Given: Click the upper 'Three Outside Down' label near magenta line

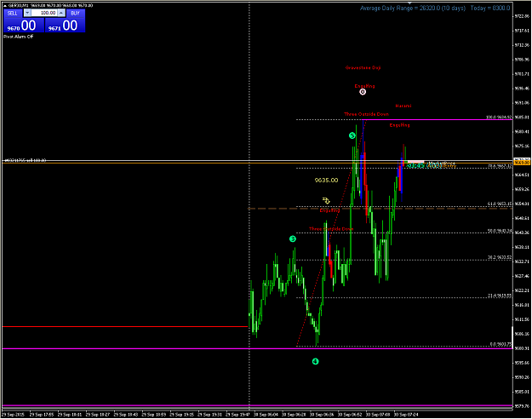Looking at the screenshot, I should 366,114.
